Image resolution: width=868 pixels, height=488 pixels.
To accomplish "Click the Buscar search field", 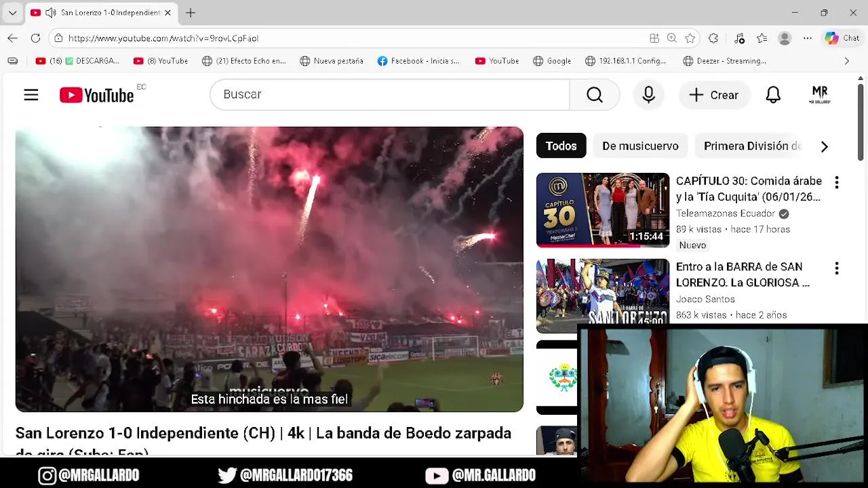I will point(390,94).
